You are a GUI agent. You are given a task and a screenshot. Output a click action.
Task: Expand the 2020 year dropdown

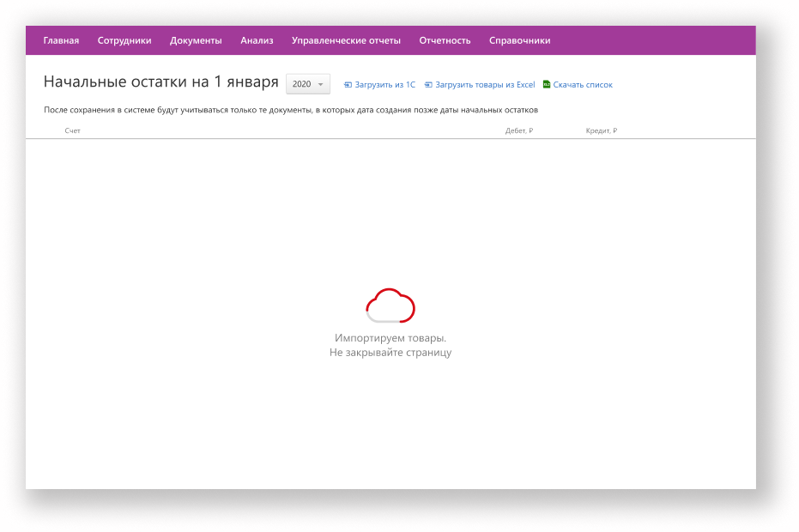pyautogui.click(x=308, y=84)
